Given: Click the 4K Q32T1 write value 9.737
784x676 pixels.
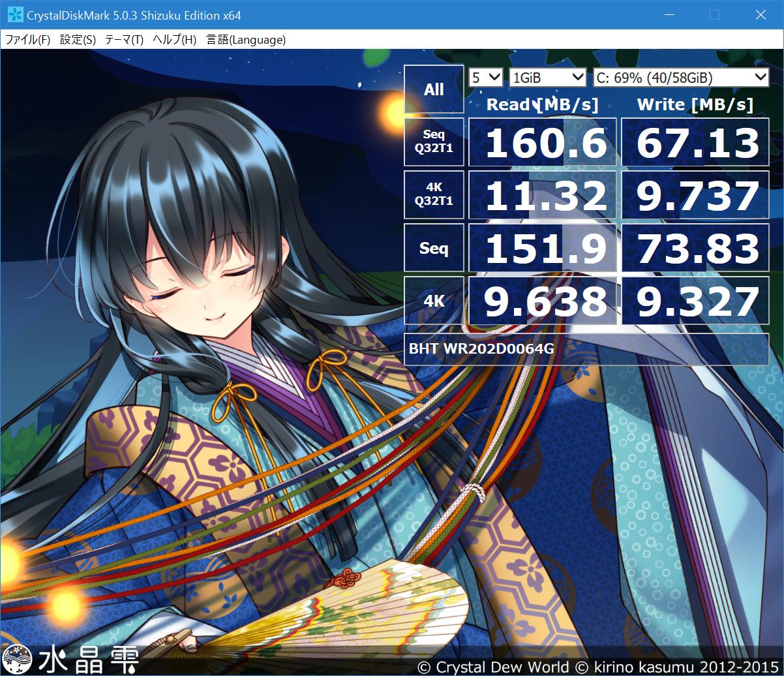Looking at the screenshot, I should (x=695, y=195).
